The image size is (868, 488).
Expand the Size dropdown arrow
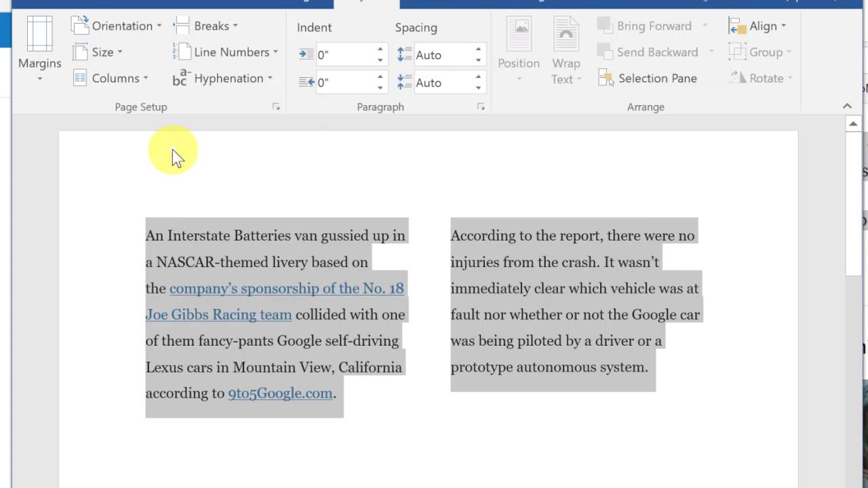click(x=120, y=52)
